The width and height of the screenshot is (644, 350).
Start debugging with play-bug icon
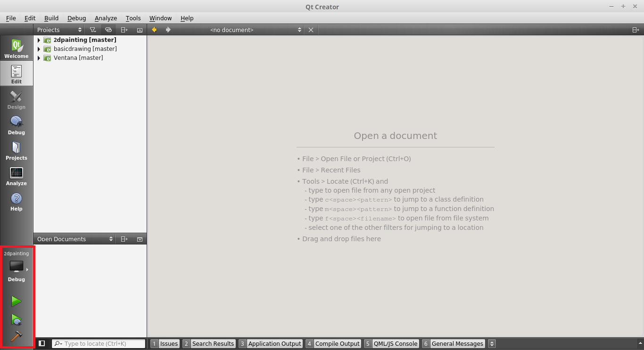17,320
